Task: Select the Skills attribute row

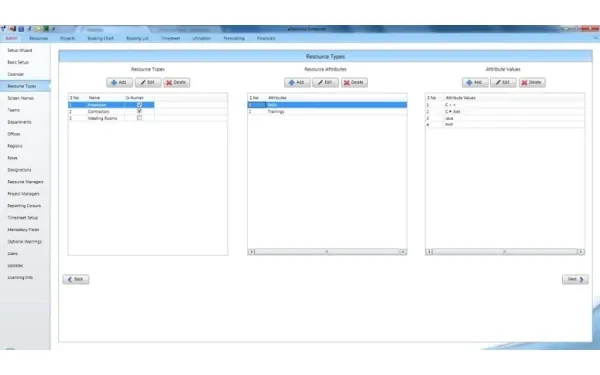Action: tap(327, 104)
